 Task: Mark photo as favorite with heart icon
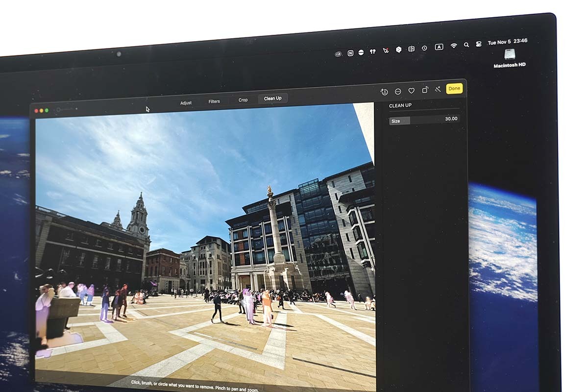click(x=411, y=91)
